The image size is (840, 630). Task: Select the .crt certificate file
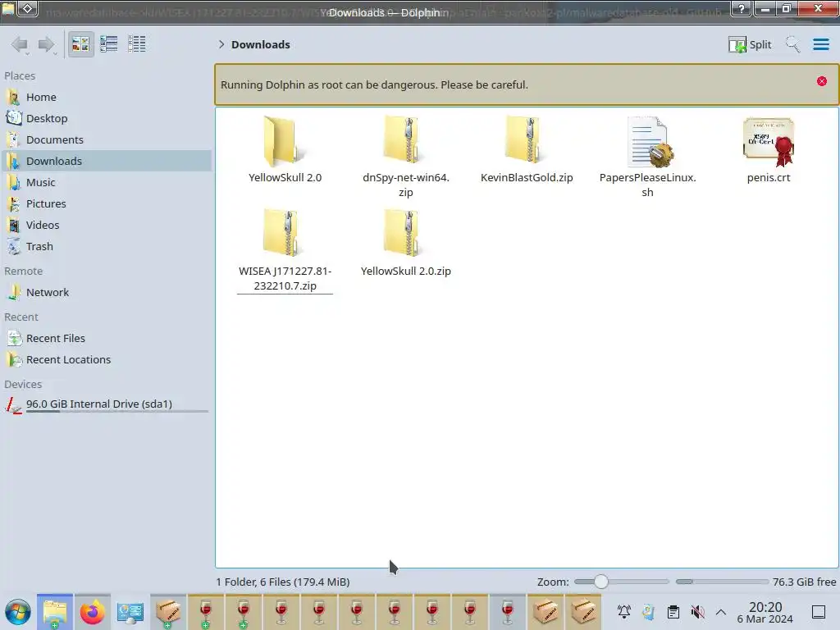(x=768, y=150)
